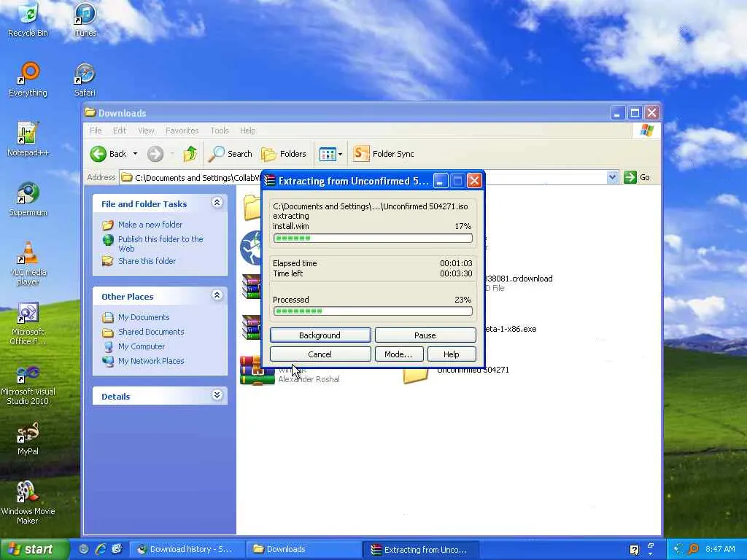Click Share this folder link
This screenshot has width=747, height=560.
pyautogui.click(x=147, y=261)
